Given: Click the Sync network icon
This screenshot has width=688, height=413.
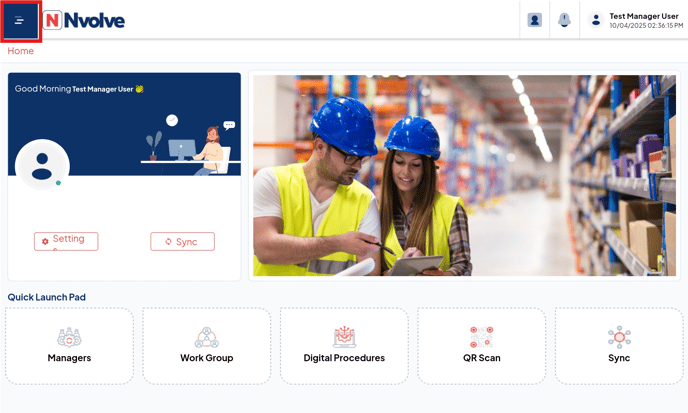Looking at the screenshot, I should 619,337.
